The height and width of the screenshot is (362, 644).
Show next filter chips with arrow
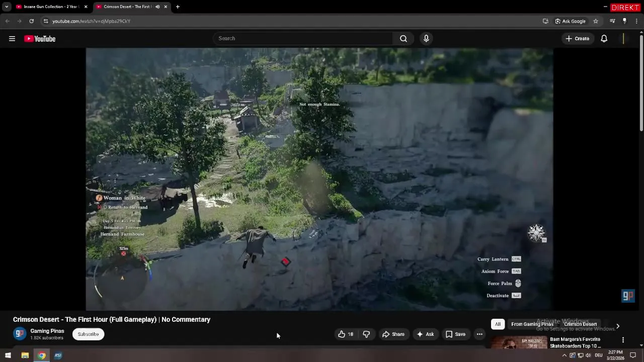point(618,326)
